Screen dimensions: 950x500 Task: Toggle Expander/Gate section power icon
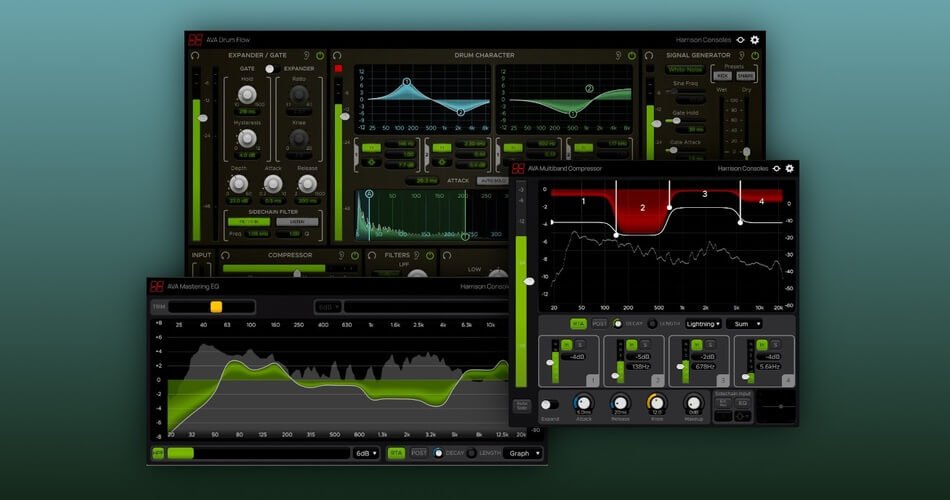[x=321, y=55]
